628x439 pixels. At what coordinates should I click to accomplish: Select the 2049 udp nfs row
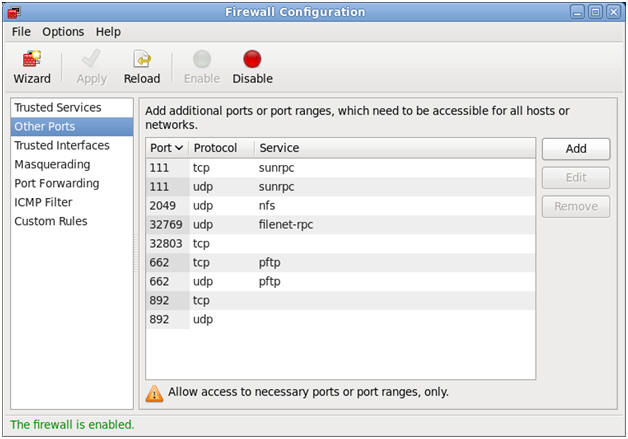[x=340, y=205]
